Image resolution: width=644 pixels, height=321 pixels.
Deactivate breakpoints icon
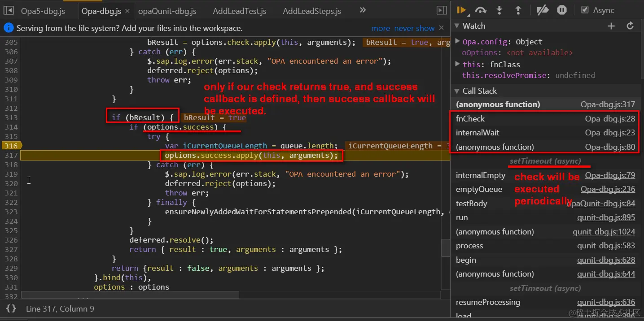point(543,10)
